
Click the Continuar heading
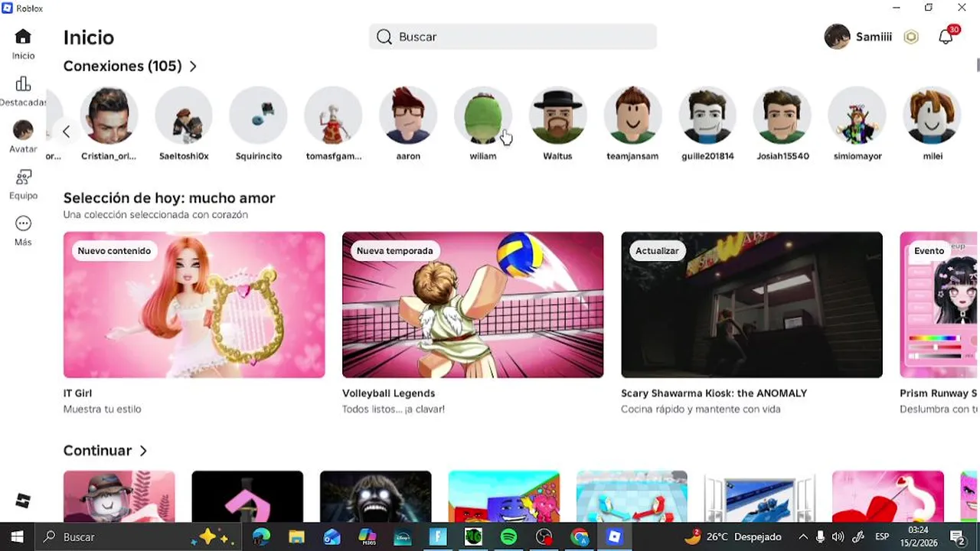[x=97, y=451]
